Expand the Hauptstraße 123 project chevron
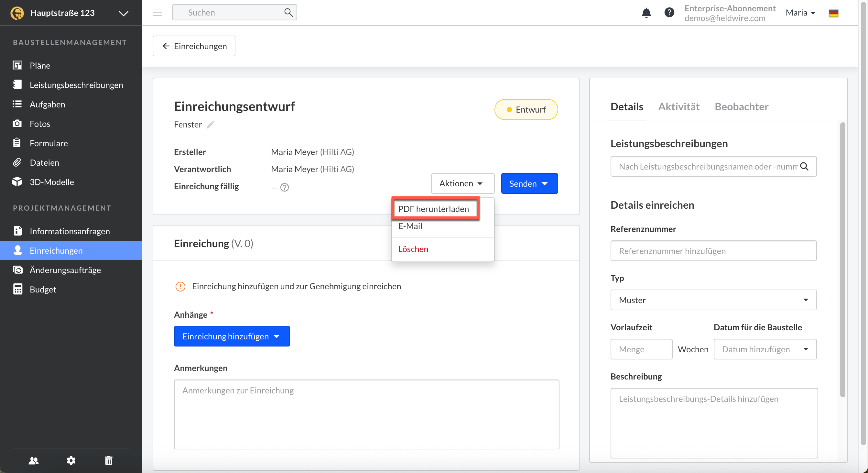The width and height of the screenshot is (868, 473). click(123, 13)
